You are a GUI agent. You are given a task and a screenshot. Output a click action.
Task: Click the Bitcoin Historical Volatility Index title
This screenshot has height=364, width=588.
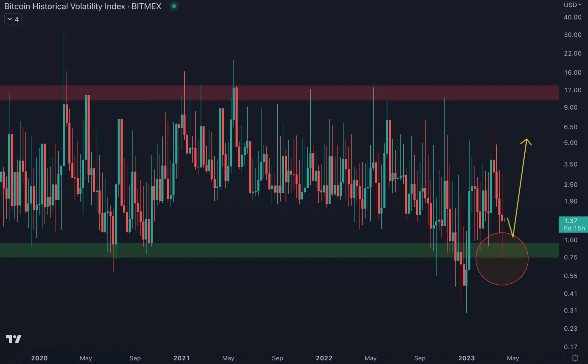(x=83, y=6)
